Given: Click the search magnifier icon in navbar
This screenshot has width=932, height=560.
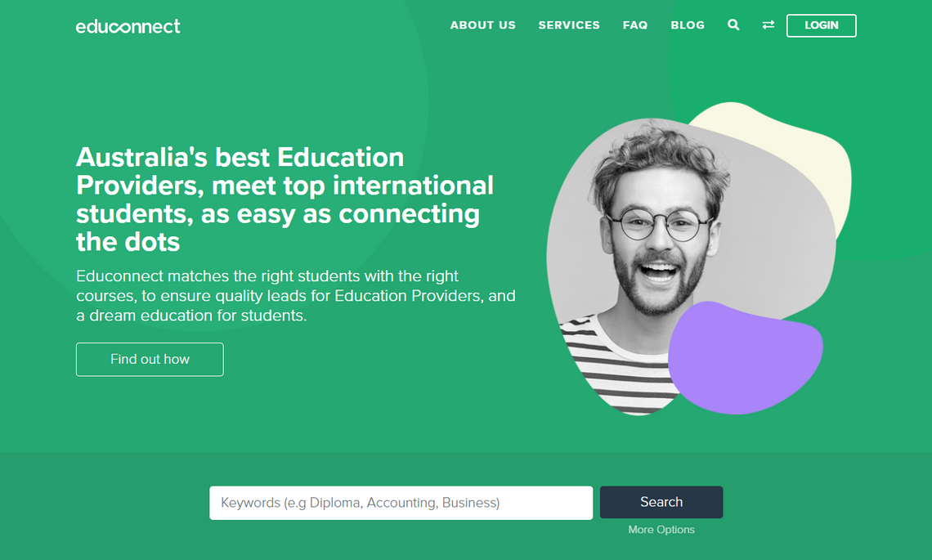Looking at the screenshot, I should pyautogui.click(x=733, y=25).
